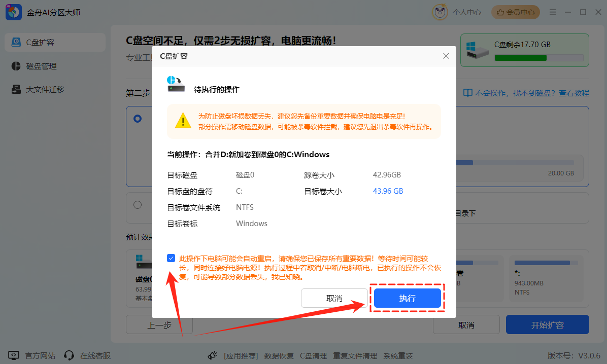Close the C盘扩容 dialog with X
Image resolution: width=607 pixels, height=364 pixels.
click(x=446, y=56)
